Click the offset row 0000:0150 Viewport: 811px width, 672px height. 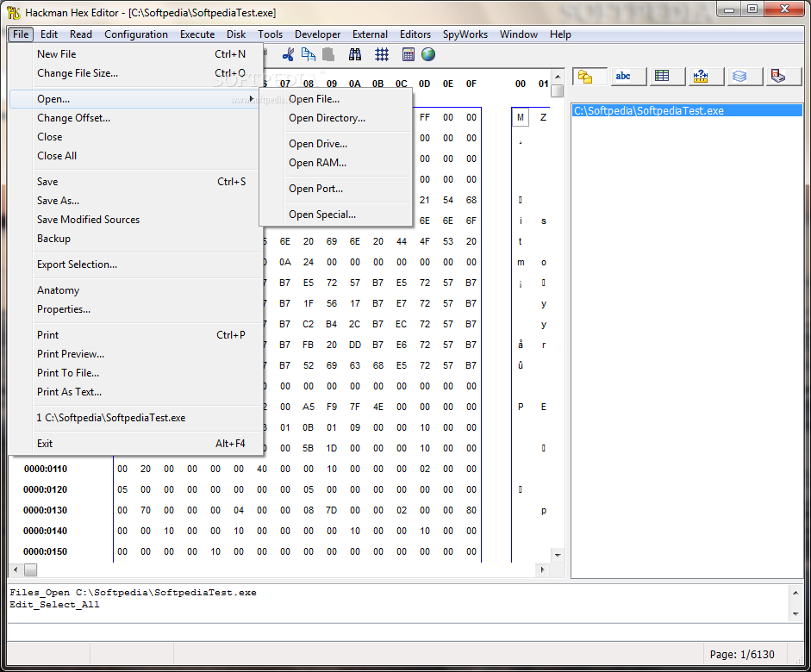click(46, 551)
